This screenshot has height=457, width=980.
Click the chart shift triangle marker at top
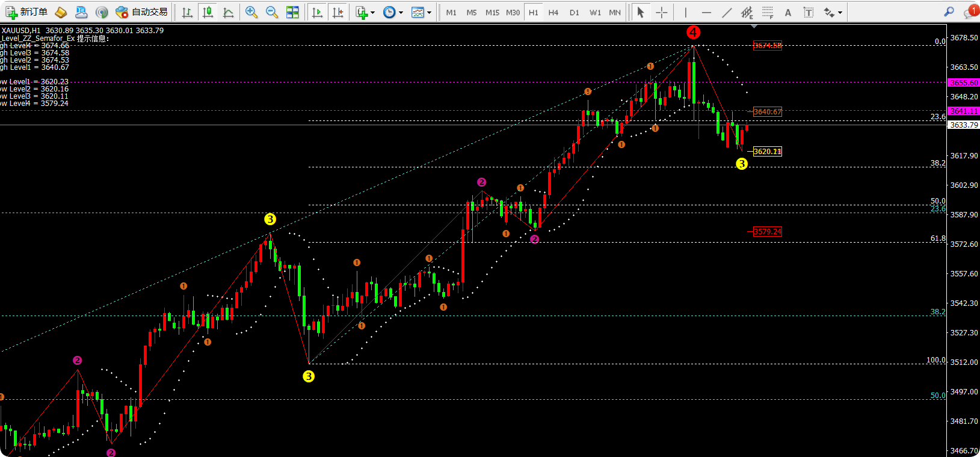click(x=754, y=26)
